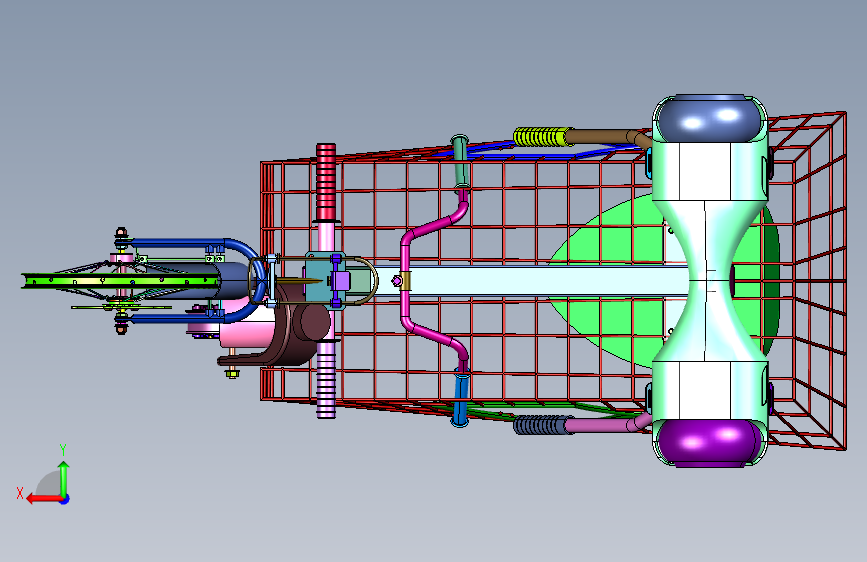This screenshot has height=562, width=867.
Task: Select the green front wheel rim
Action: (121, 281)
